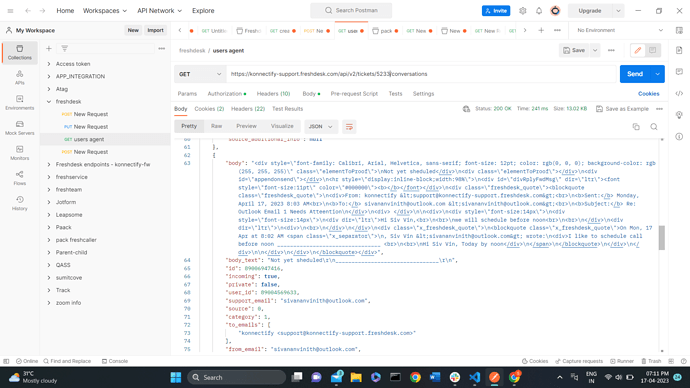Open the Console in status bar

point(114,361)
